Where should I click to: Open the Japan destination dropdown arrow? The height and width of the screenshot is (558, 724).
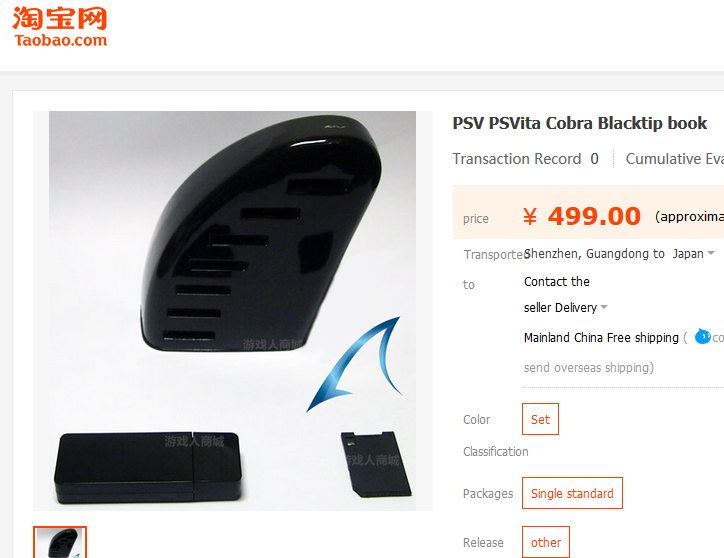711,253
